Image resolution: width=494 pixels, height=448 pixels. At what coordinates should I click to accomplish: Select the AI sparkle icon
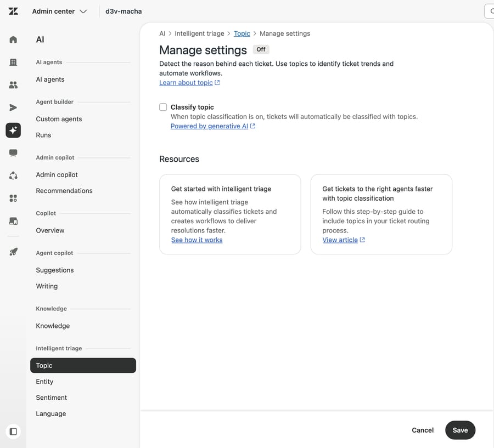coord(13,131)
